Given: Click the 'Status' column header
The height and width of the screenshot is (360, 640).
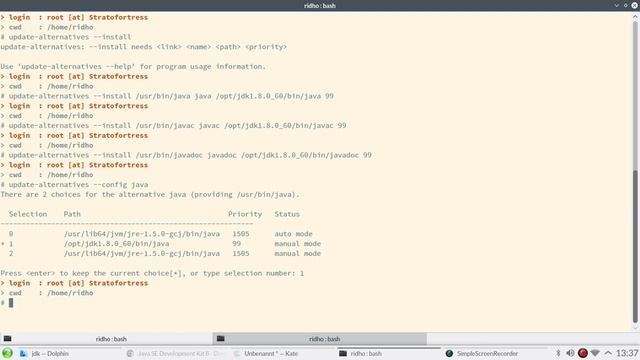Looking at the screenshot, I should pyautogui.click(x=287, y=214).
